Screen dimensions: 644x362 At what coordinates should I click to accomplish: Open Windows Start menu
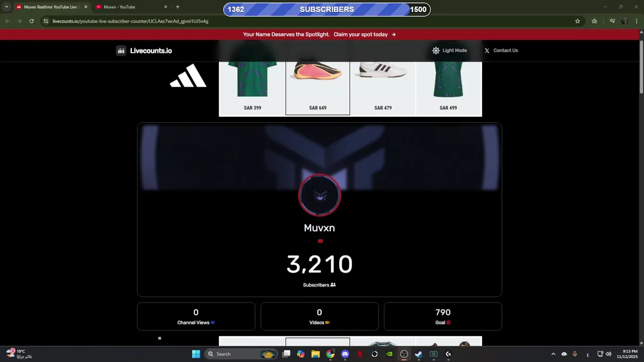click(x=196, y=354)
